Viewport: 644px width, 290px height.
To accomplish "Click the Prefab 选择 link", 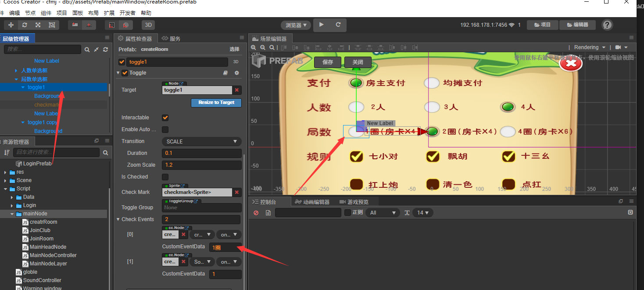I will click(234, 49).
